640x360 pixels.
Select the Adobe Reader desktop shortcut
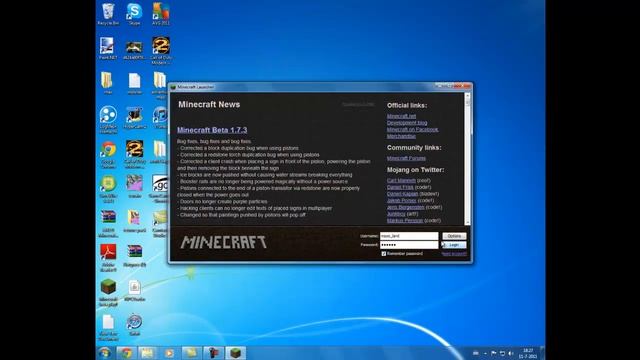[x=108, y=257]
